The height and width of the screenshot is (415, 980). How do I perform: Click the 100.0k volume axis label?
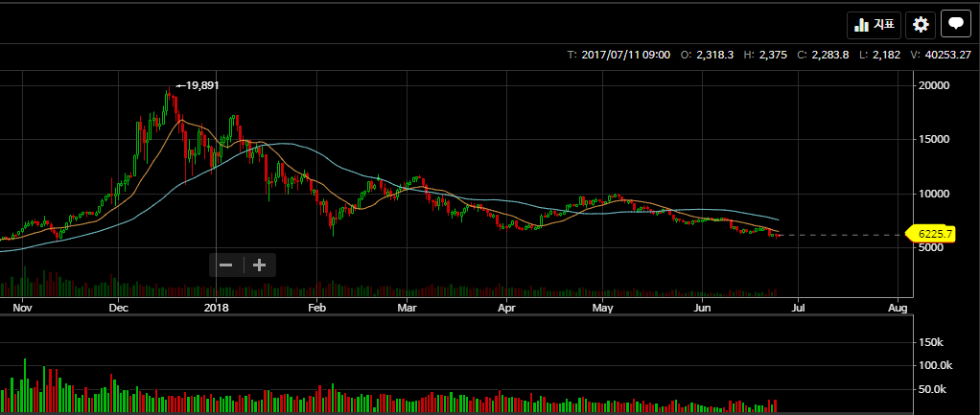click(938, 365)
